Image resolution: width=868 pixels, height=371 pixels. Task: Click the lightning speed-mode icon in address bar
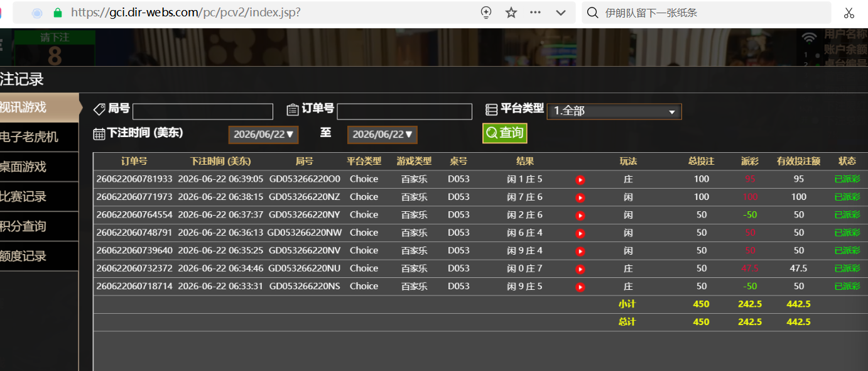(486, 13)
